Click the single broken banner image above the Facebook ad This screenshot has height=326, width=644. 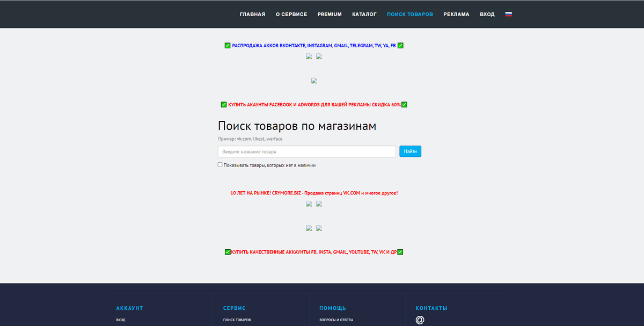pos(314,81)
